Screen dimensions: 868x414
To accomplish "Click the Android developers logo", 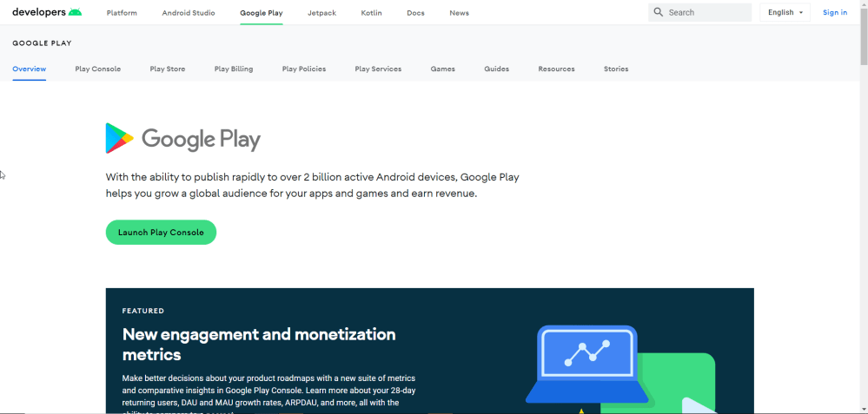I will point(47,12).
